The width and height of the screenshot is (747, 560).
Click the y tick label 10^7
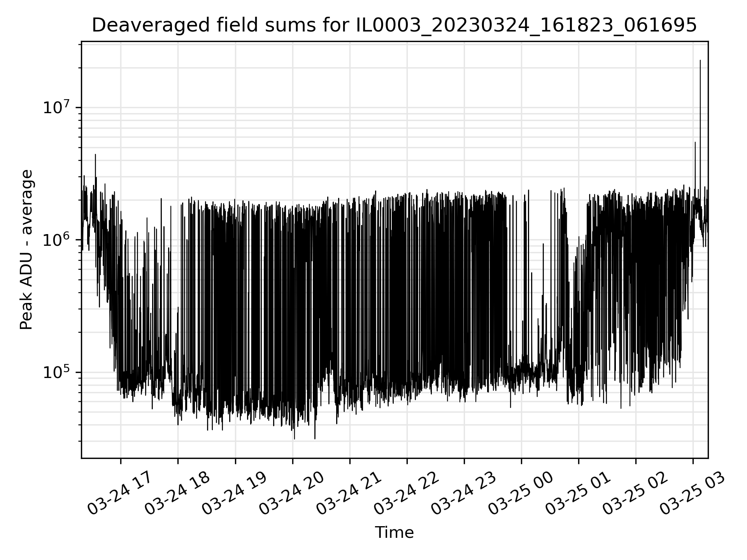click(x=56, y=107)
